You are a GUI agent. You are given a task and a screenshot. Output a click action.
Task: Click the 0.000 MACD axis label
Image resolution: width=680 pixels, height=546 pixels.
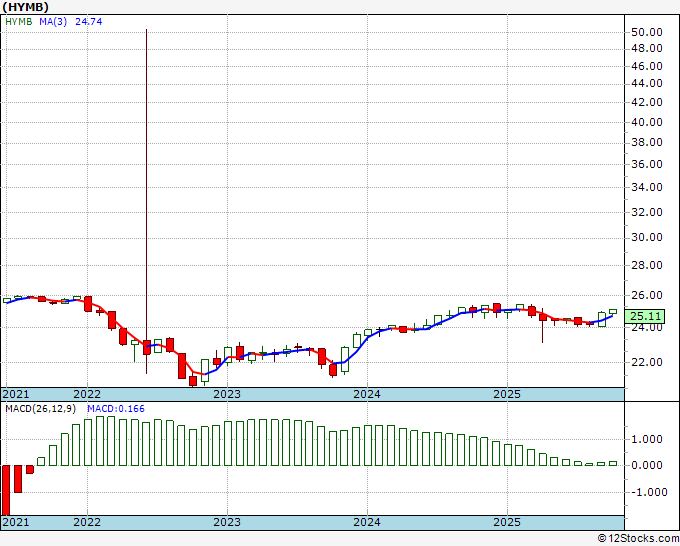point(647,465)
